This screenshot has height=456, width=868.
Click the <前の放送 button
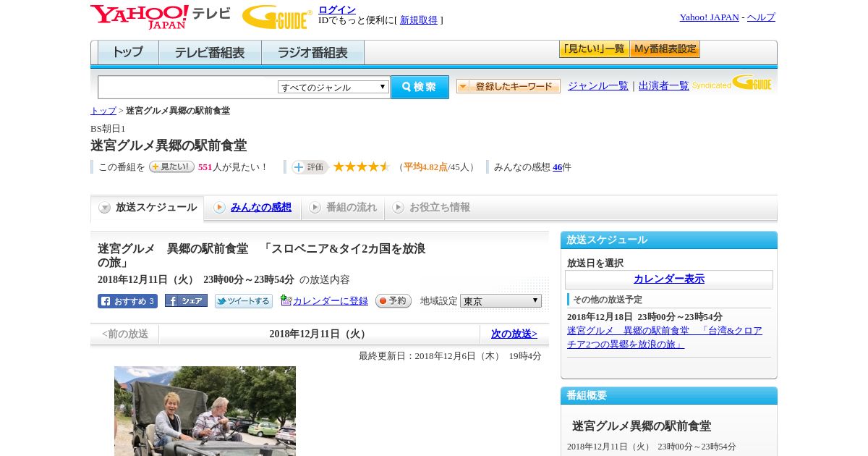[125, 334]
